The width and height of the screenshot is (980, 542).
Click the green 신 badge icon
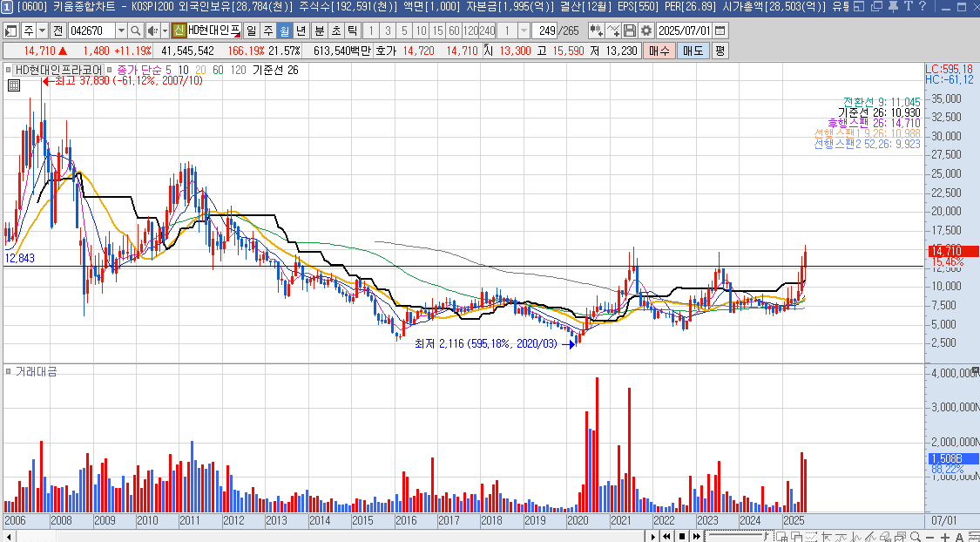point(179,30)
